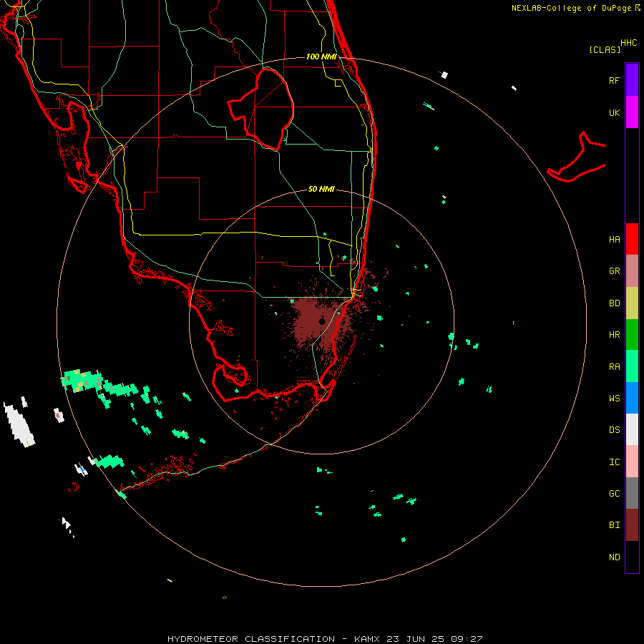Click the WS legend label

click(614, 399)
